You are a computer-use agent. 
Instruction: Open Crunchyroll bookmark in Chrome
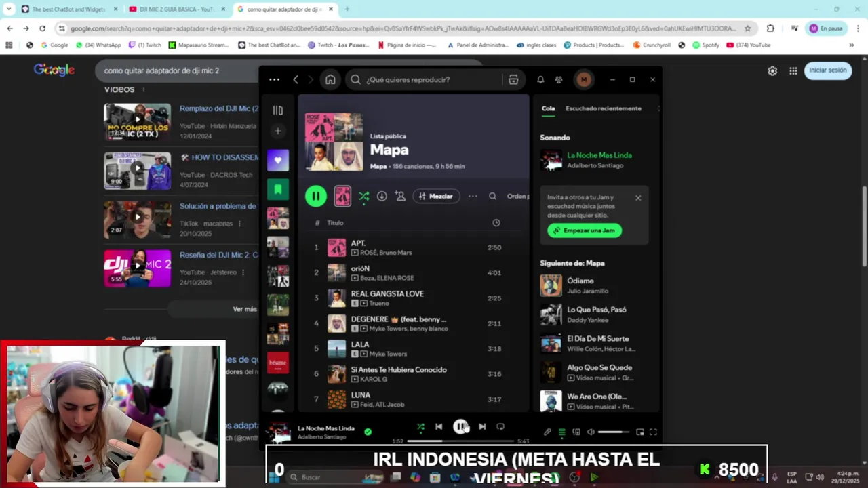click(652, 45)
